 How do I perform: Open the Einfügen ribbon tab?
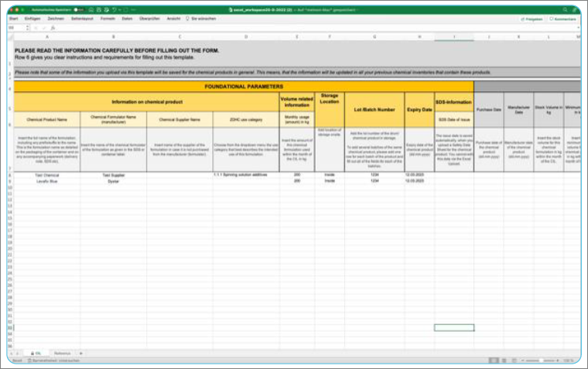pyautogui.click(x=32, y=19)
